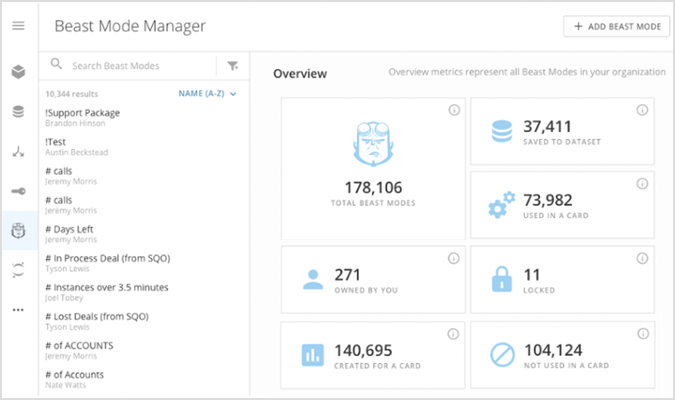This screenshot has height=400, width=675.
Task: Click info icon on the Locked card
Action: click(x=641, y=258)
